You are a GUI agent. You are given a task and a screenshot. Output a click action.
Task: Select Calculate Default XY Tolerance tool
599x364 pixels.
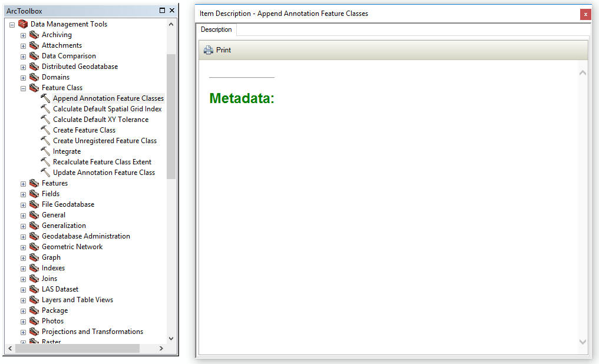pos(101,120)
